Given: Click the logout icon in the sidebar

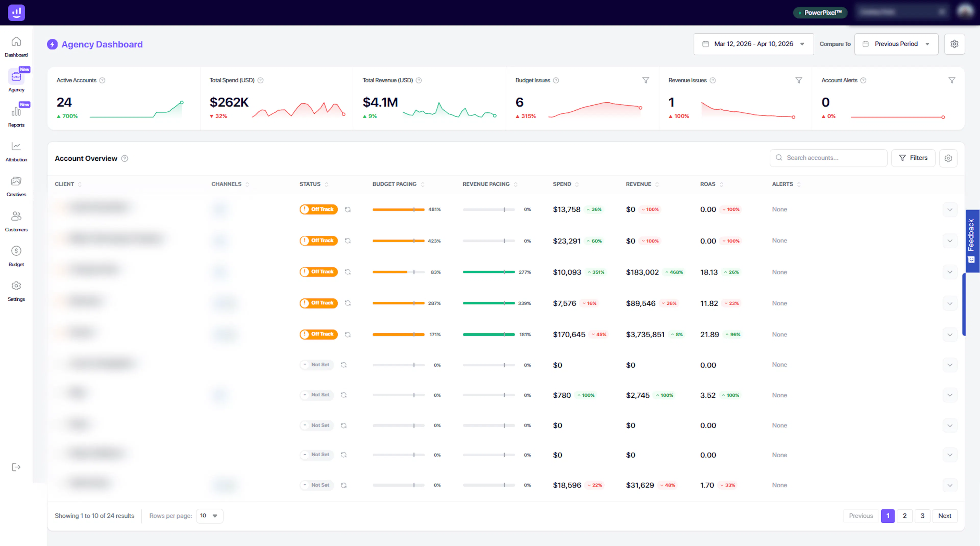Looking at the screenshot, I should (x=16, y=467).
